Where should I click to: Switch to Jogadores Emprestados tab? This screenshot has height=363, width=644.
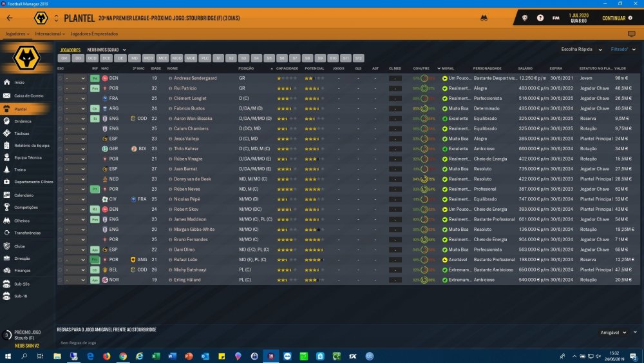click(94, 34)
